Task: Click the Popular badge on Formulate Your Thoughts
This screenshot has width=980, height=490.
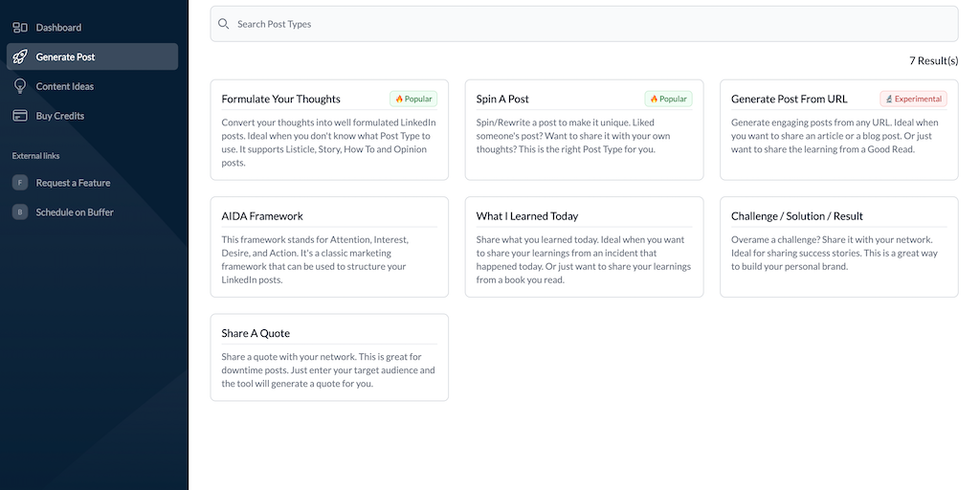Action: (413, 99)
